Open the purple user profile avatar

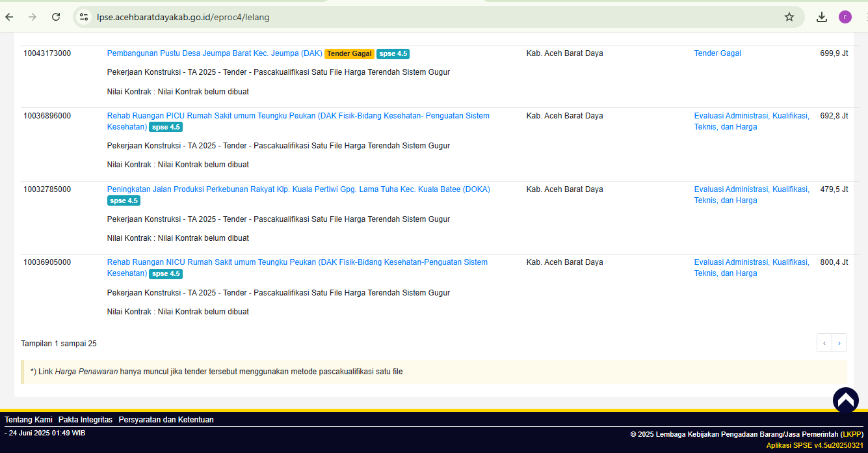(x=845, y=17)
